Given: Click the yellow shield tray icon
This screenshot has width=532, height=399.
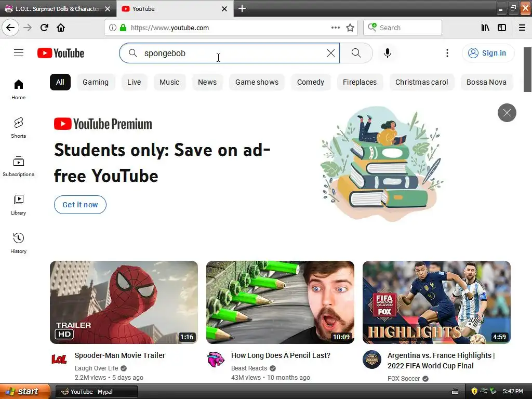Looking at the screenshot, I should [474, 391].
